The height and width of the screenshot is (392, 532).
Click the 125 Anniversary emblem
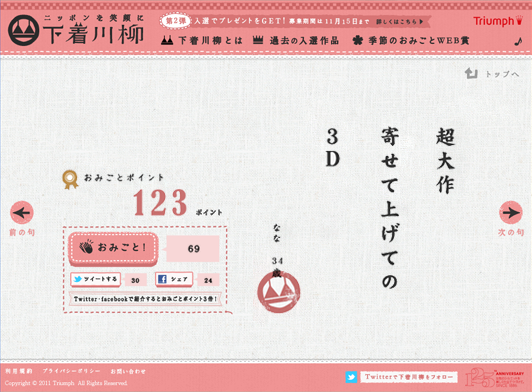pyautogui.click(x=494, y=378)
